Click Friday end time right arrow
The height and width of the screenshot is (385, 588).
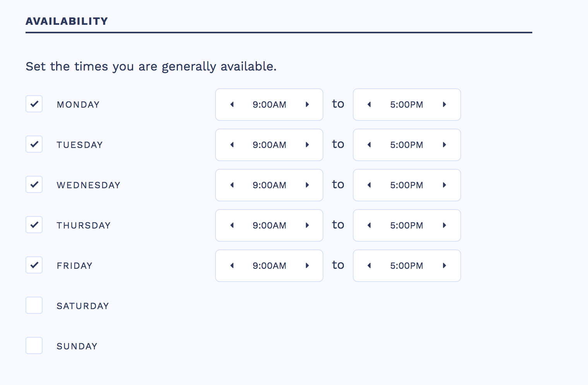pyautogui.click(x=444, y=266)
